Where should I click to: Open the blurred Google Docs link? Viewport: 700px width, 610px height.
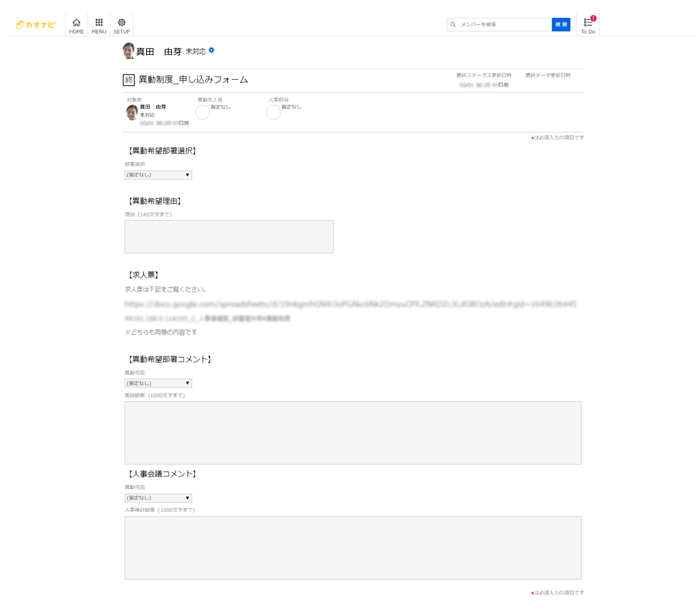point(350,304)
